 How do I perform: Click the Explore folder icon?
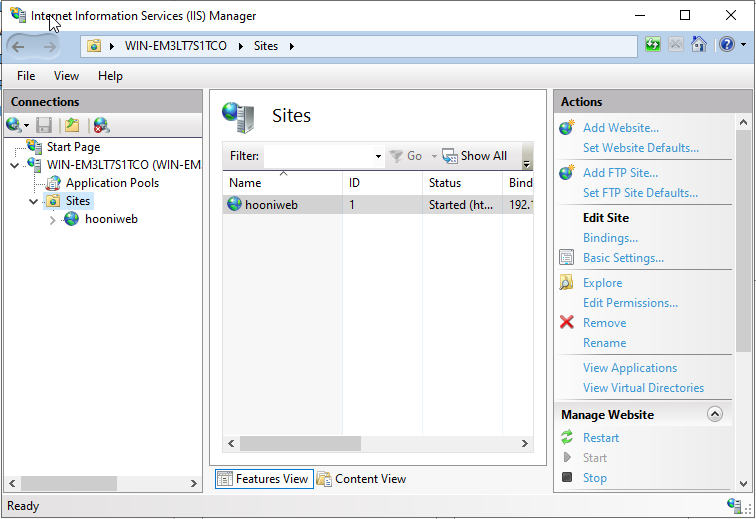pyautogui.click(x=567, y=282)
